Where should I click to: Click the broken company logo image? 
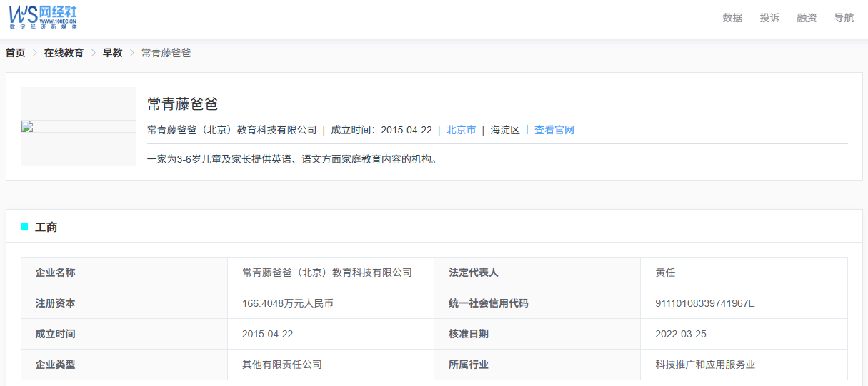pyautogui.click(x=79, y=126)
